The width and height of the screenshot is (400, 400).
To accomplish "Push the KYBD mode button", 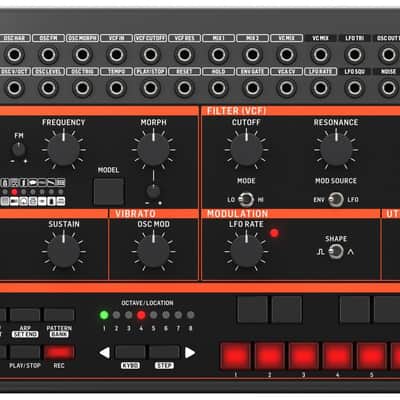I will (x=130, y=353).
